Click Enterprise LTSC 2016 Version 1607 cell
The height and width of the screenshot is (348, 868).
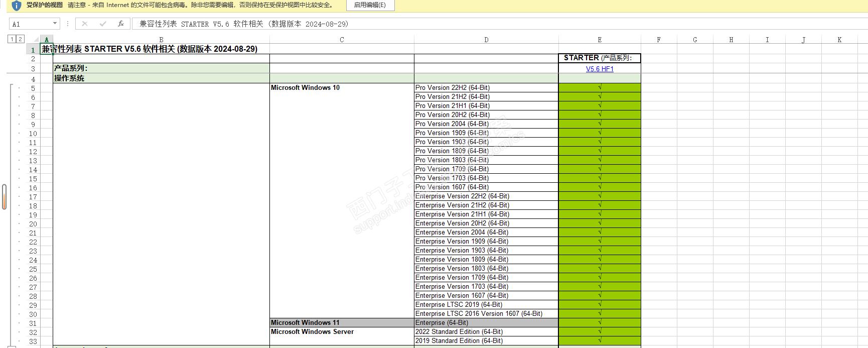(486, 313)
